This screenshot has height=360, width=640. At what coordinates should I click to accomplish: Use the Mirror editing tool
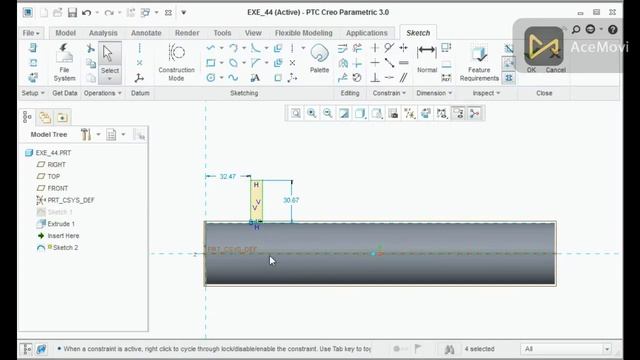343,63
